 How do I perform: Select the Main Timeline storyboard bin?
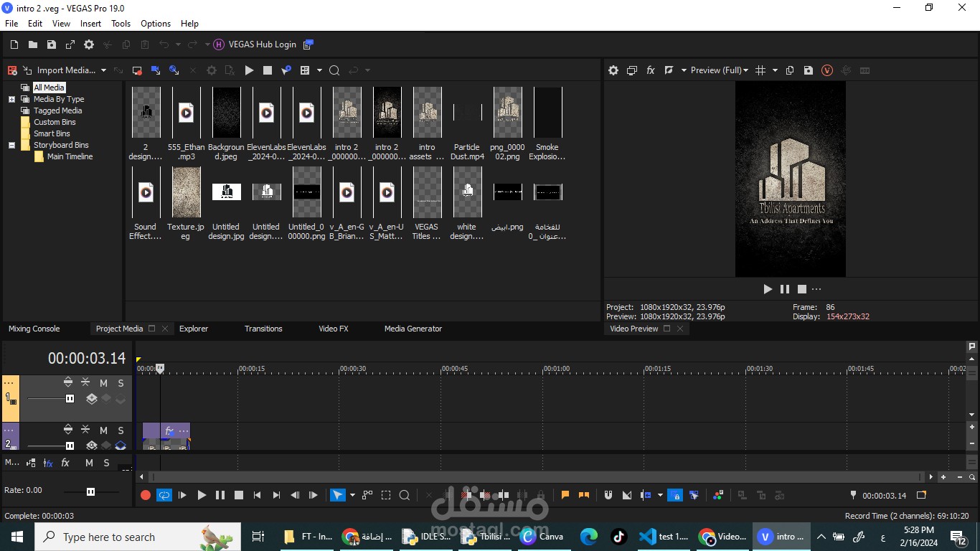[x=70, y=156]
